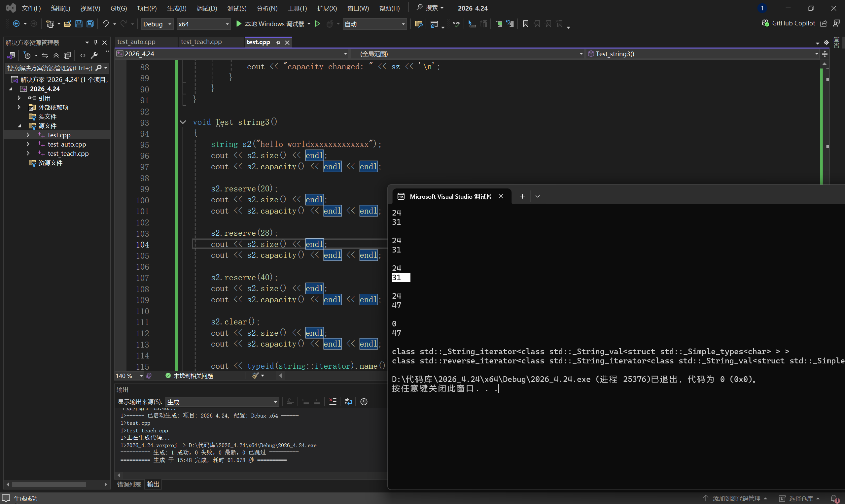Screen dimensions: 845x504
Task: Click the Clear All output icon
Action: click(x=333, y=402)
